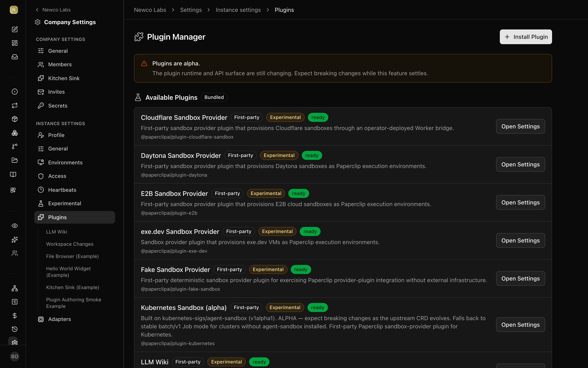
Task: Open Settings for Cloudflare Sandbox Provider
Action: tap(520, 126)
